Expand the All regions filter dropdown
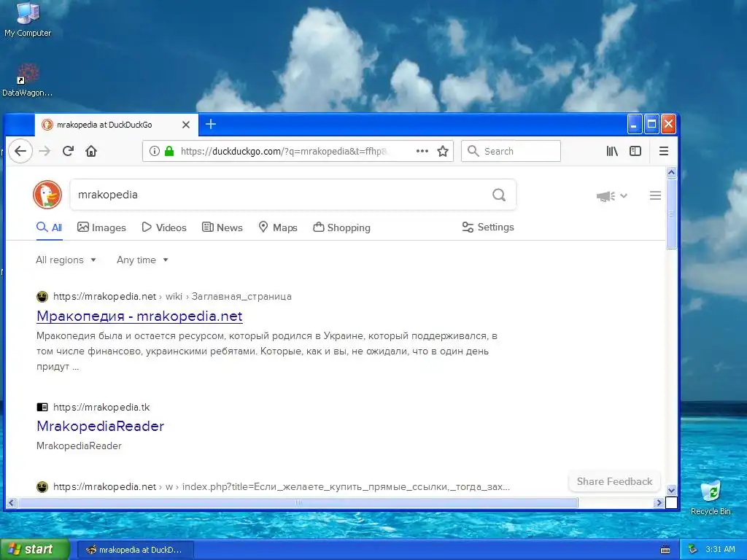The height and width of the screenshot is (560, 747). 66,260
